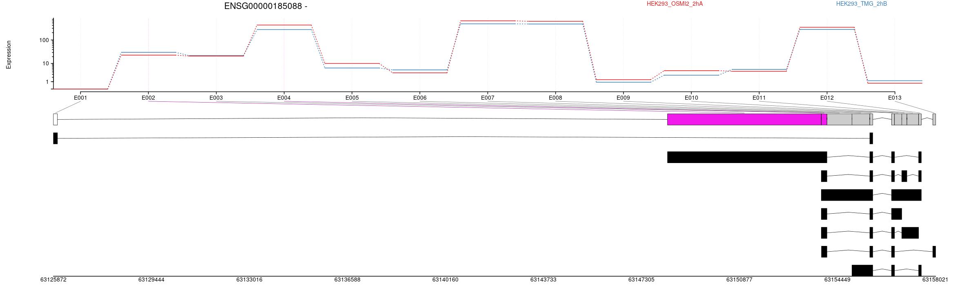Click the red expression line above E007
The height and width of the screenshot is (286, 980).
point(488,21)
